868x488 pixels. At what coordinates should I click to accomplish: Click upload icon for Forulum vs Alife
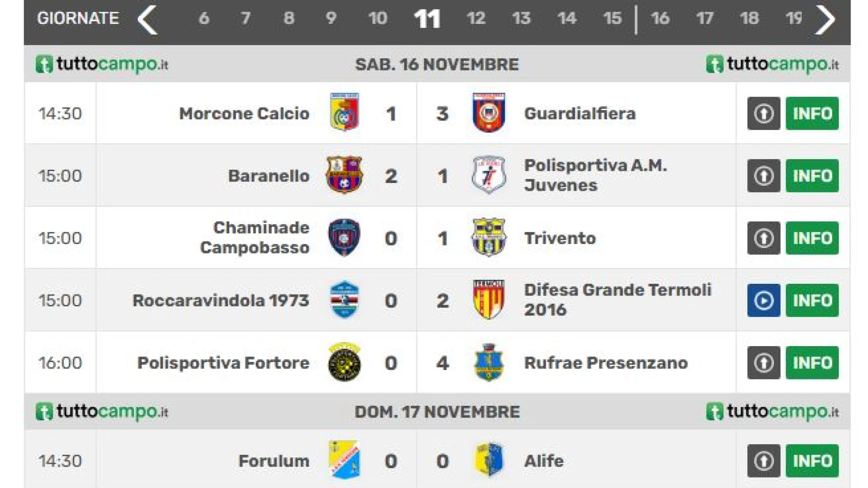[764, 461]
